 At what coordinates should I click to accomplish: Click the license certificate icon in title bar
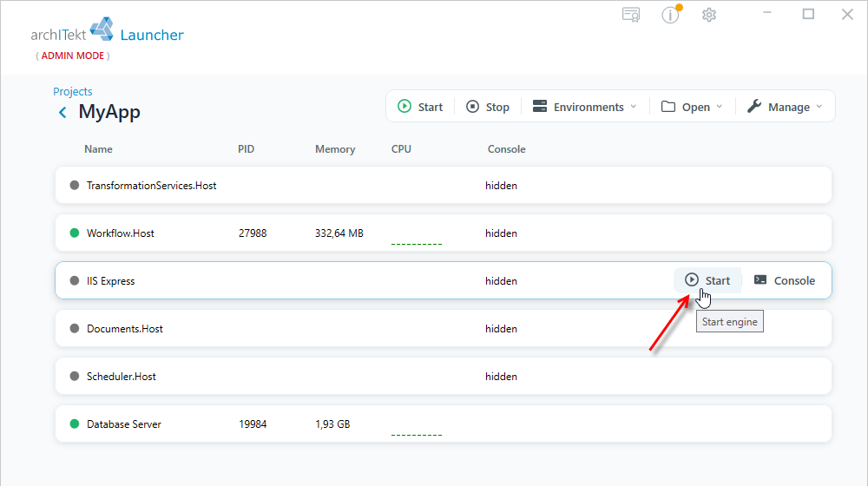click(631, 15)
